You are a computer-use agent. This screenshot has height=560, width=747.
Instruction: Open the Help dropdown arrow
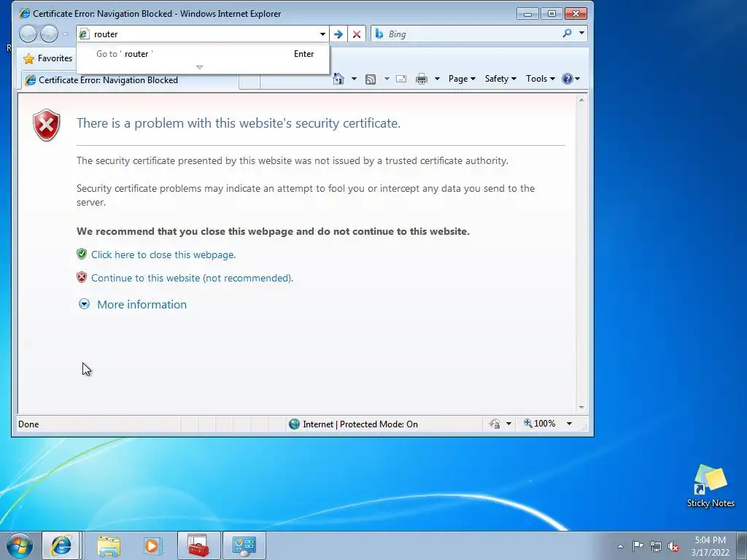(x=578, y=79)
